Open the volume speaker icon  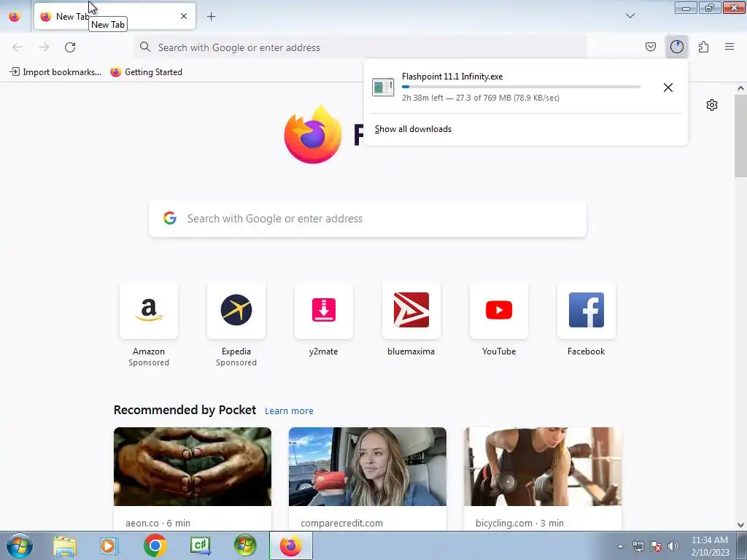click(673, 546)
